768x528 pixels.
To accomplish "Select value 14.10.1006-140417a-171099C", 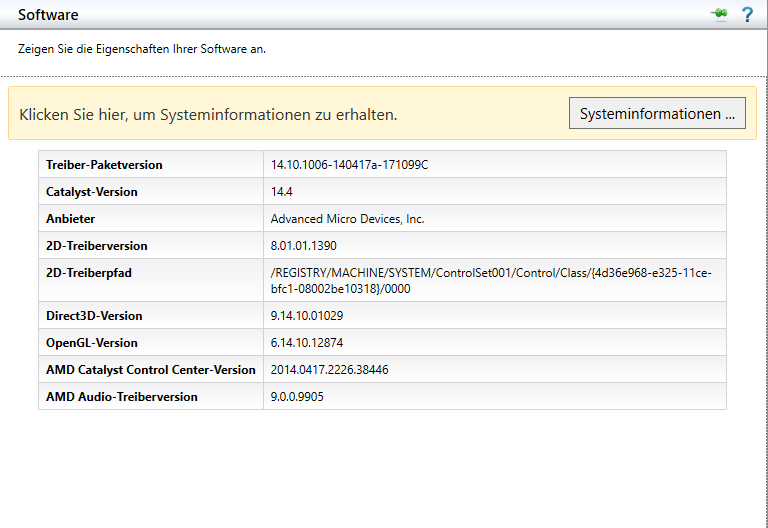I will (349, 165).
